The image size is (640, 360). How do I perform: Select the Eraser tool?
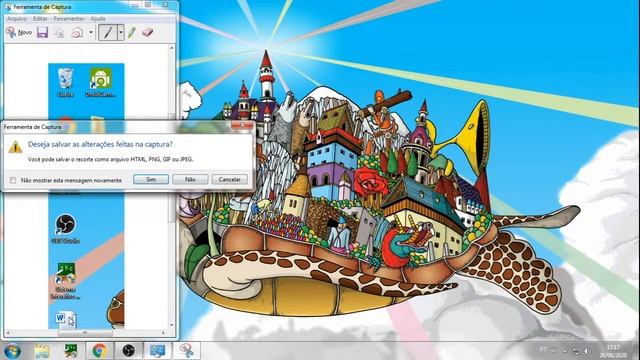tap(148, 32)
